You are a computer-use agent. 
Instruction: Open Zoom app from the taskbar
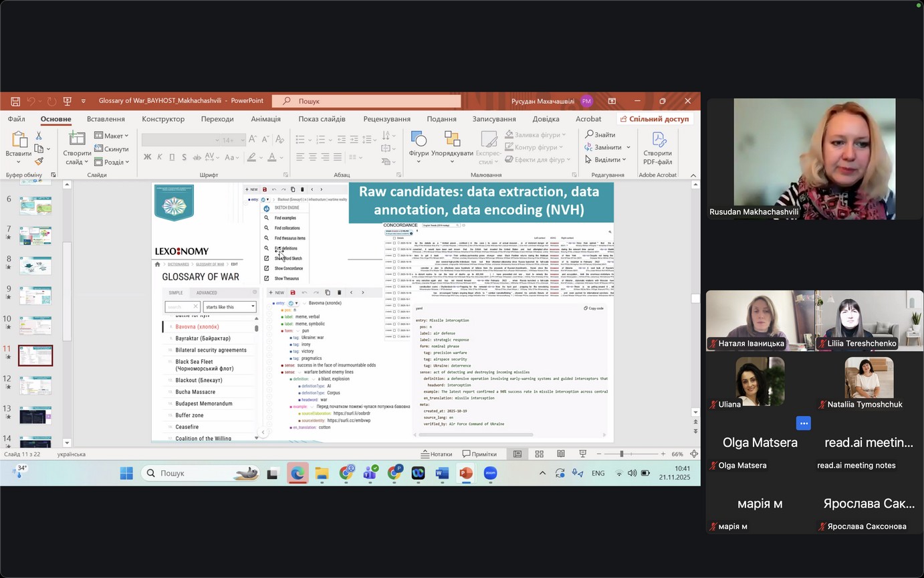pos(490,474)
